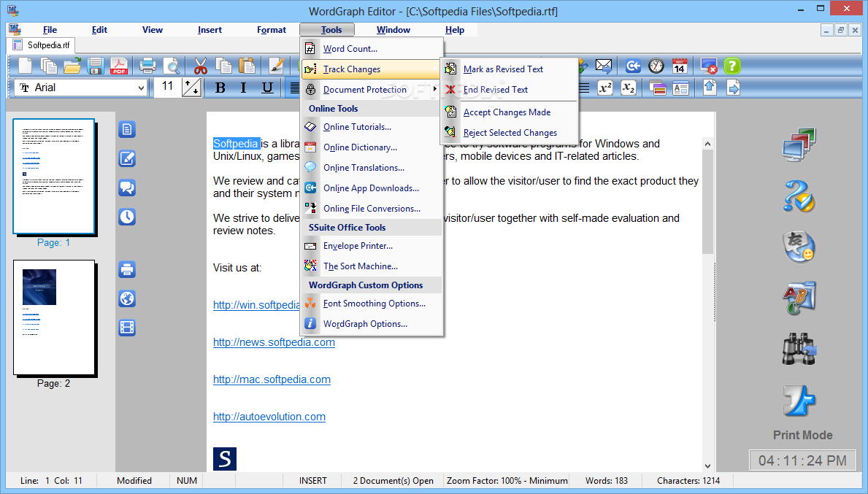Open Font Smoothing Options
Viewport: 868px width, 494px height.
coord(372,303)
